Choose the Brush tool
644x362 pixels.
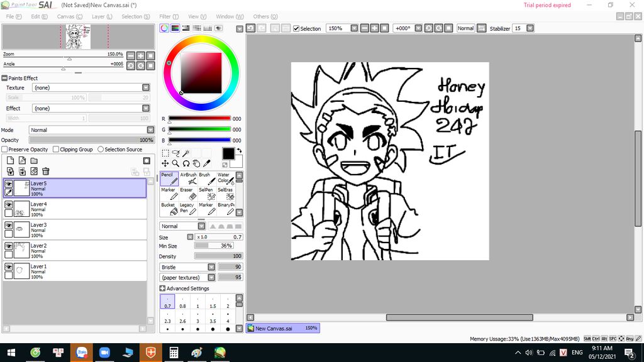click(x=207, y=178)
